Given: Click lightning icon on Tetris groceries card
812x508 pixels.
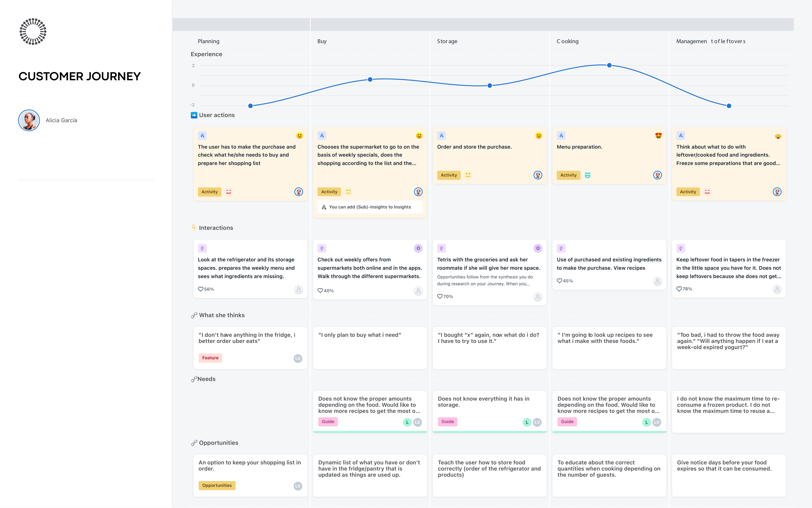Looking at the screenshot, I should coord(441,248).
